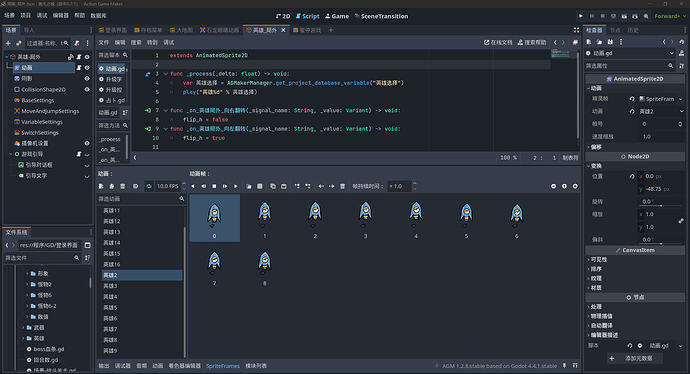Delete the selected animation

123,187
